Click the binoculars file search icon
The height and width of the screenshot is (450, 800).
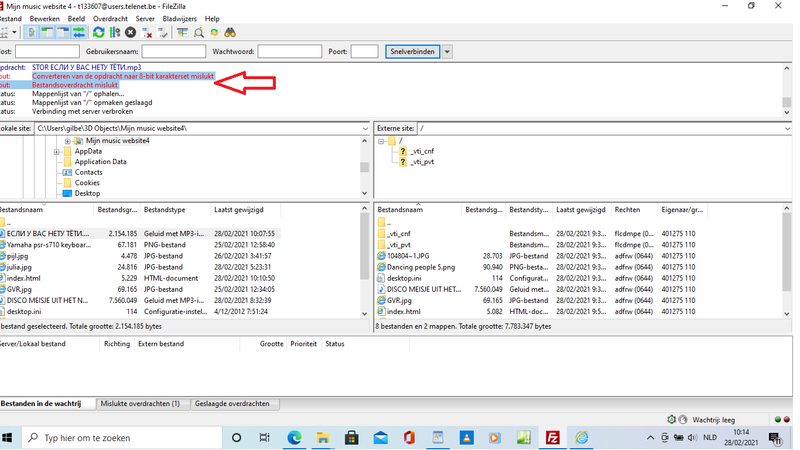pyautogui.click(x=233, y=33)
